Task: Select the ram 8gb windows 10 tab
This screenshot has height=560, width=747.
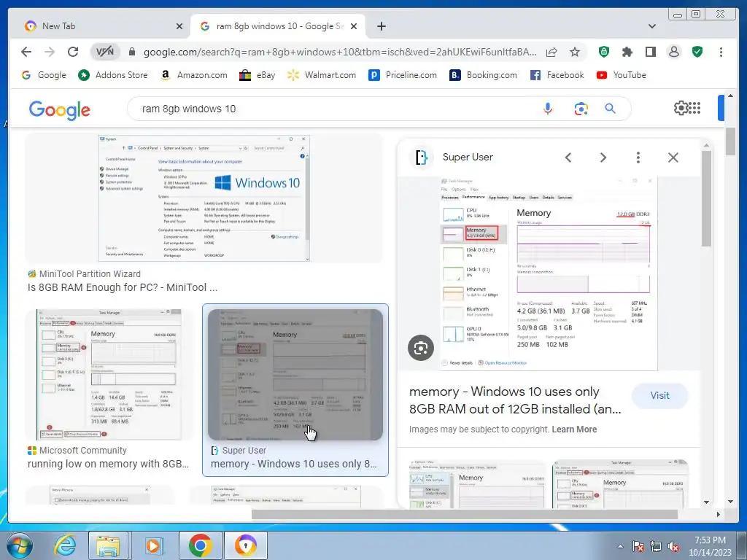Action: point(278,26)
